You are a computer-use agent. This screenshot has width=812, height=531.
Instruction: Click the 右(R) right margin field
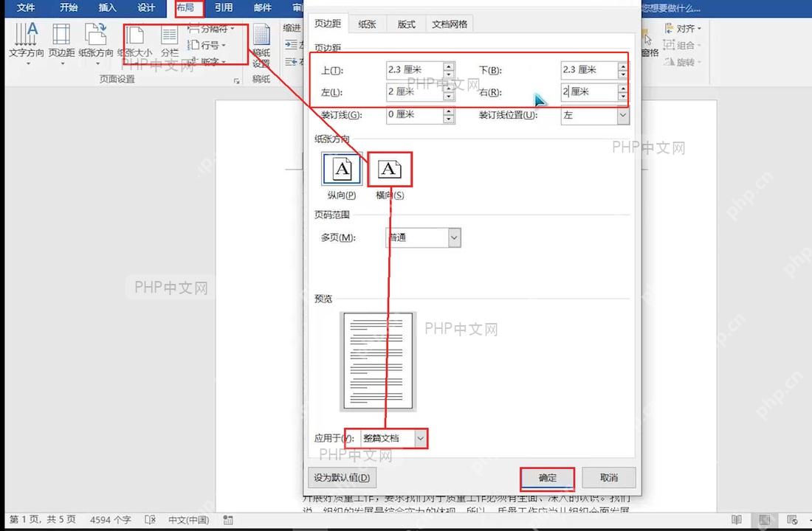click(x=589, y=91)
